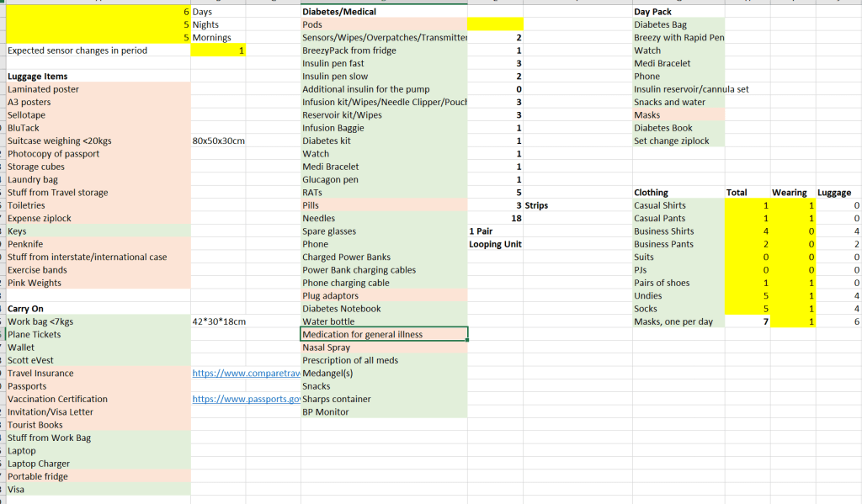This screenshot has height=504, width=862.
Task: Select the 'Day Pack' heading cell
Action: click(x=652, y=12)
